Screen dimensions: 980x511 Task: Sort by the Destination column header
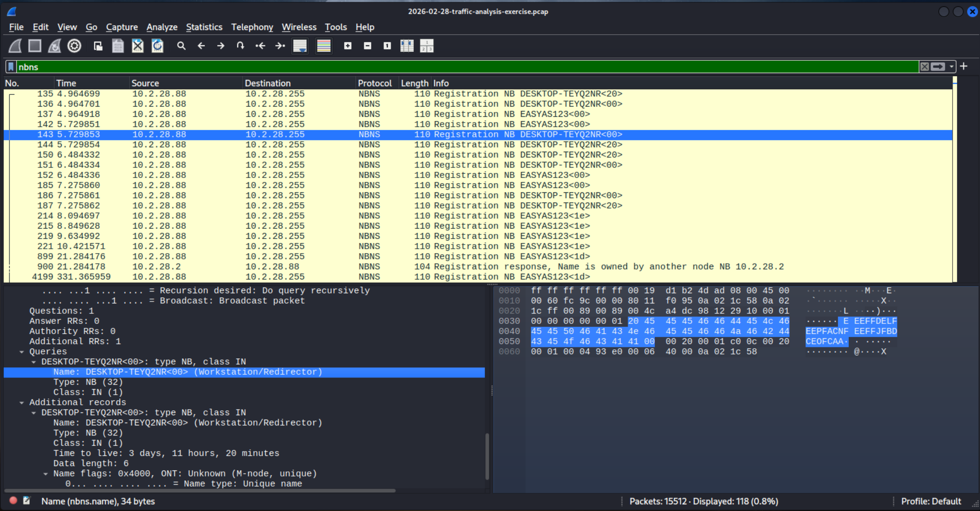tap(299, 83)
